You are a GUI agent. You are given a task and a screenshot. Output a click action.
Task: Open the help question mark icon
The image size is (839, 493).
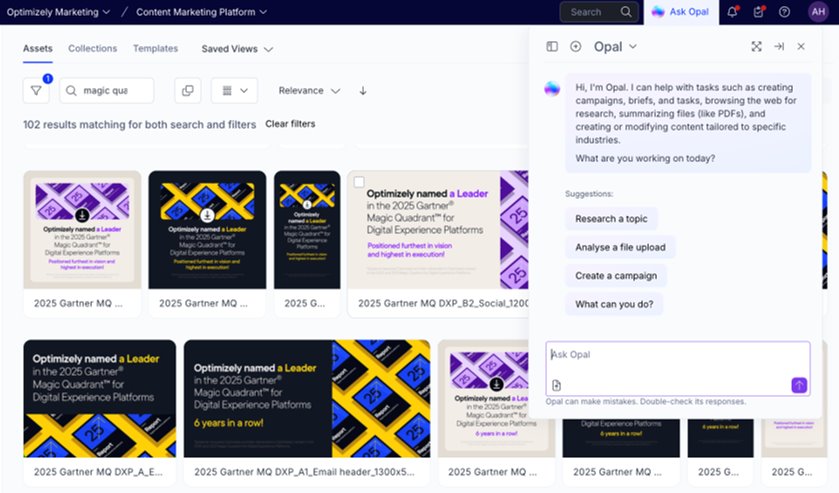point(784,12)
